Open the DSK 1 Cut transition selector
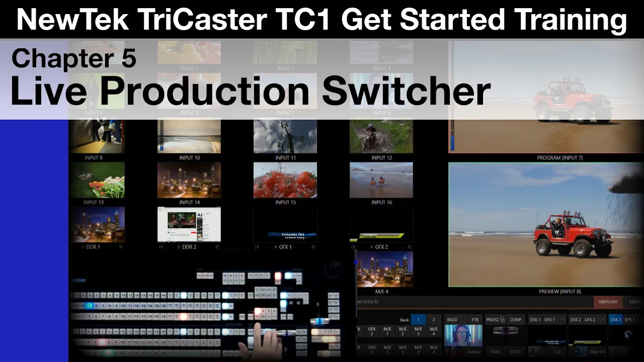 (557, 352)
